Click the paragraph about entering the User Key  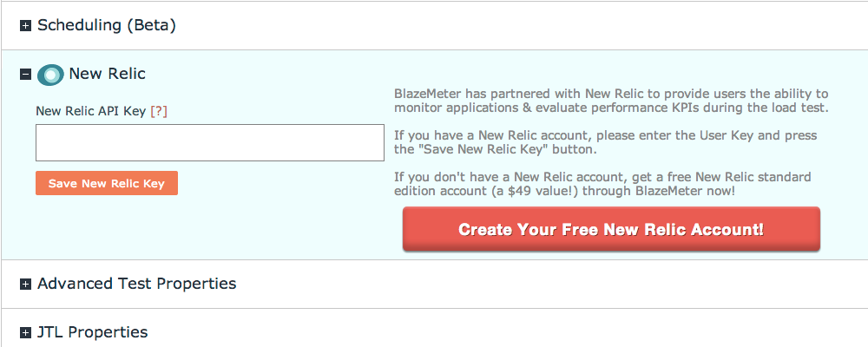606,142
